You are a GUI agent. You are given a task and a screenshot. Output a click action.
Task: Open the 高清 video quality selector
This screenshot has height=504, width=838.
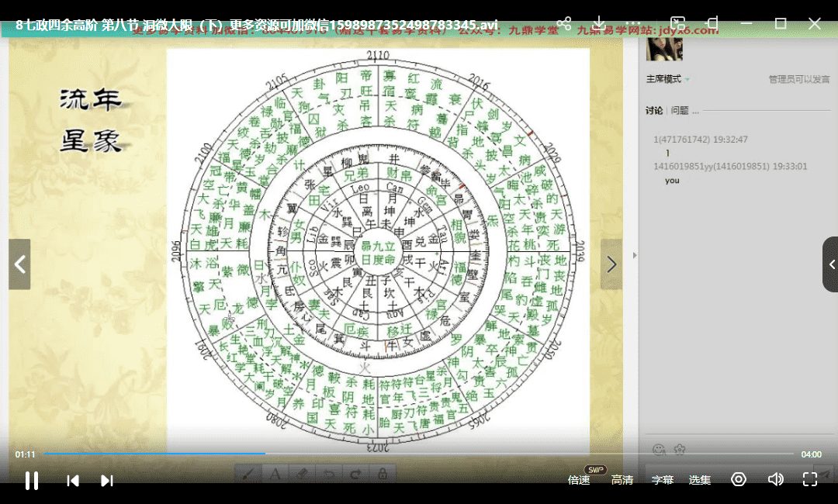[622, 480]
